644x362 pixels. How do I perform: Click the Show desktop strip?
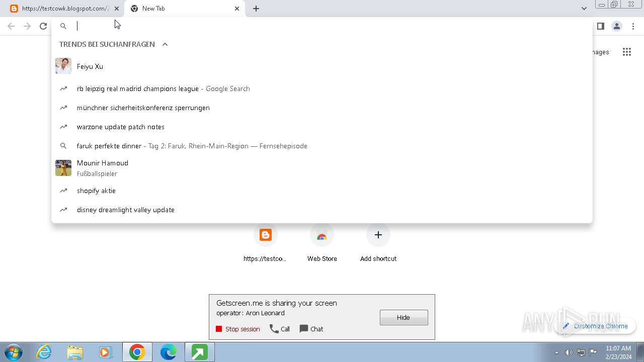click(x=640, y=352)
